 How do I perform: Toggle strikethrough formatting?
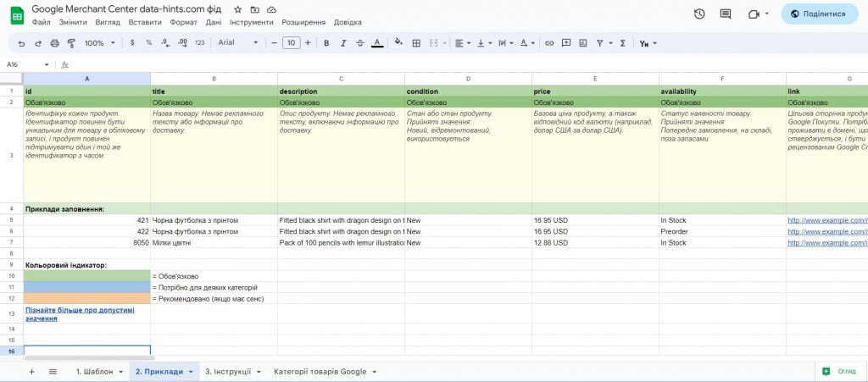(359, 42)
